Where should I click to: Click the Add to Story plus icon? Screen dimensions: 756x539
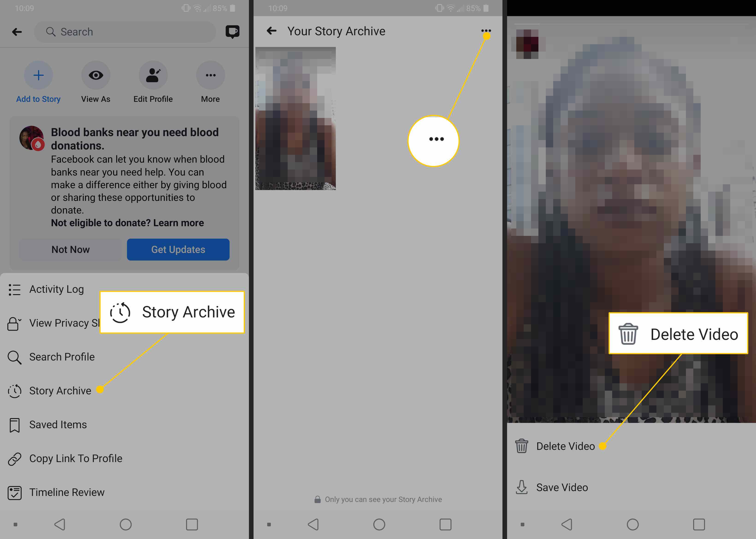[x=38, y=75]
